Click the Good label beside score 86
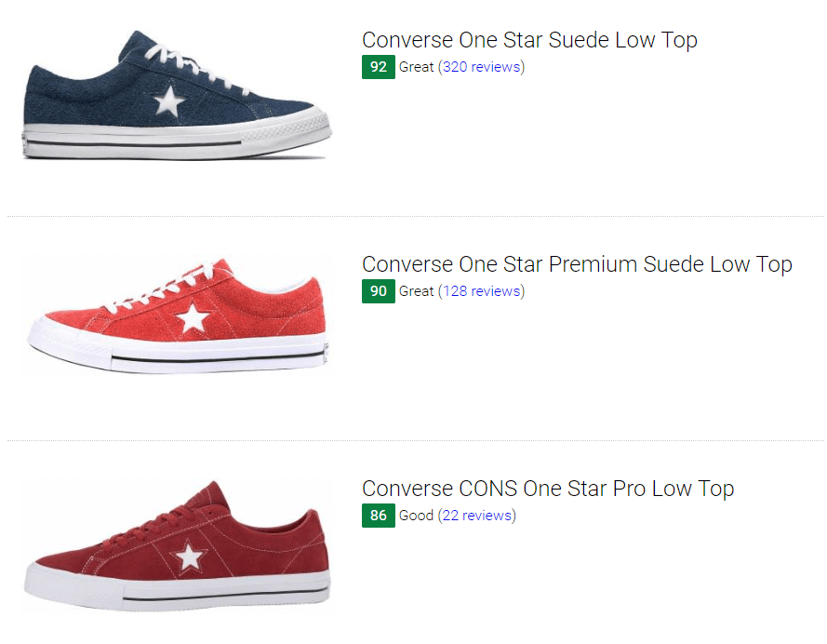 click(x=416, y=516)
